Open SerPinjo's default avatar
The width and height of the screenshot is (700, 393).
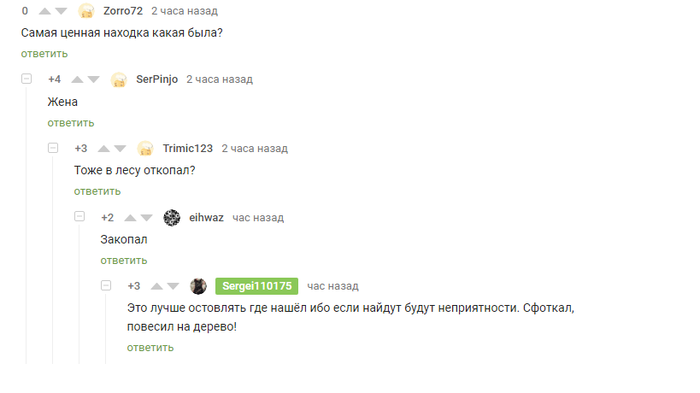pos(119,80)
